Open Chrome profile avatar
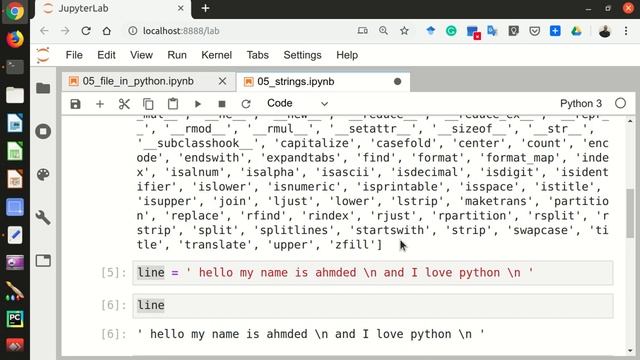Viewport: 640px width, 360px height. coord(605,31)
